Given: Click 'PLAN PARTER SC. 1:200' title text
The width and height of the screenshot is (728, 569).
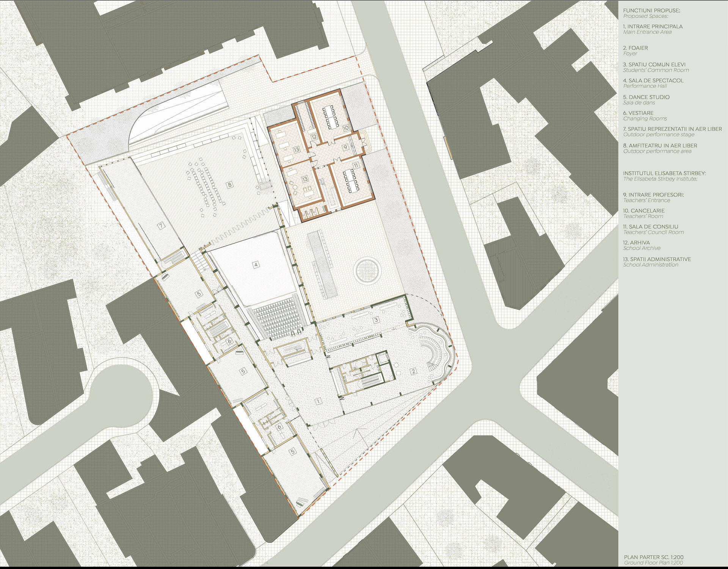Looking at the screenshot, I should (654, 557).
